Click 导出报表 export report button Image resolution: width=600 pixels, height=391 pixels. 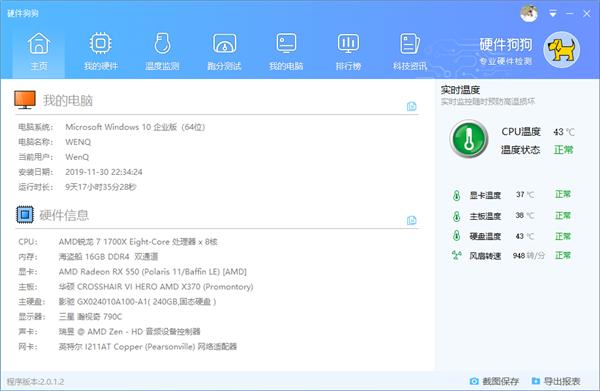pyautogui.click(x=556, y=381)
